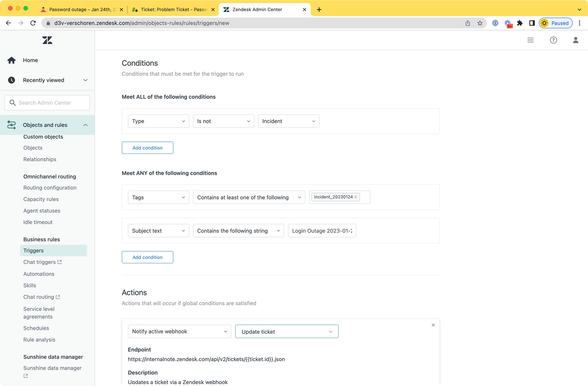Expand the Recently viewed section

[x=85, y=80]
